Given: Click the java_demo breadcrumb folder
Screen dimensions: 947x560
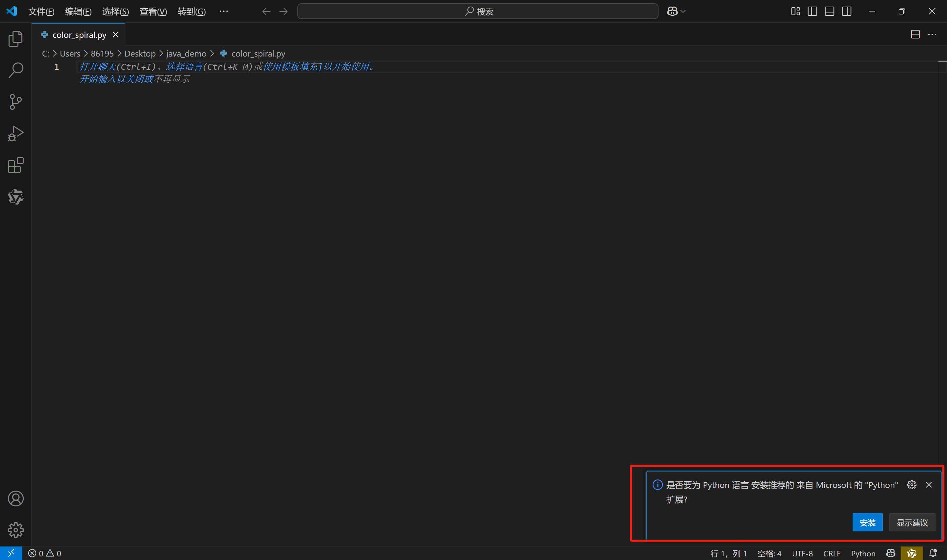Looking at the screenshot, I should [186, 54].
